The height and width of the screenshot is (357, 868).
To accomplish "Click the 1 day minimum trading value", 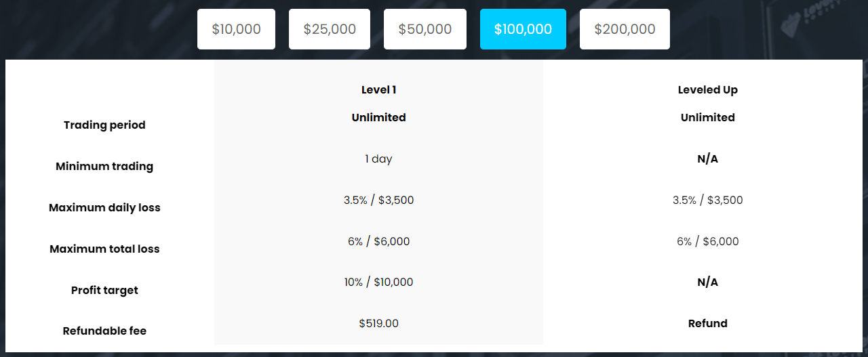I will coord(378,159).
